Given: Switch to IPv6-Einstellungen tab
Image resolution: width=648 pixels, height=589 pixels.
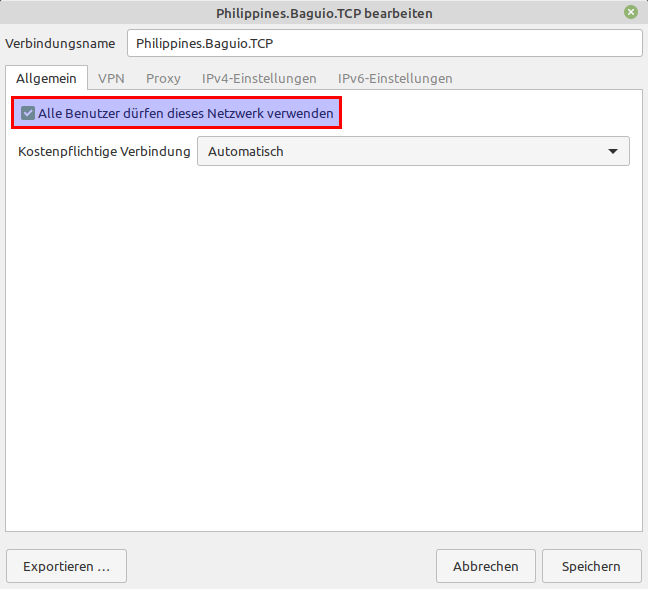Looking at the screenshot, I should pos(395,78).
